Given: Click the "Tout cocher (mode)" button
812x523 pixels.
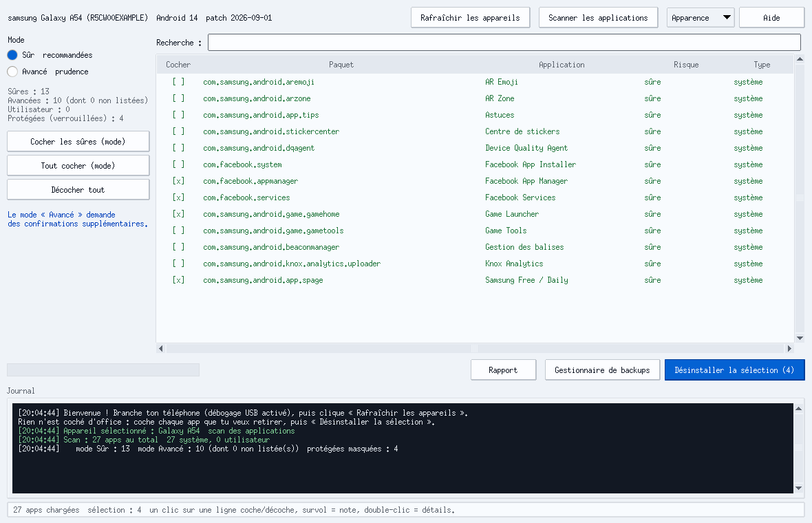Looking at the screenshot, I should coord(78,166).
